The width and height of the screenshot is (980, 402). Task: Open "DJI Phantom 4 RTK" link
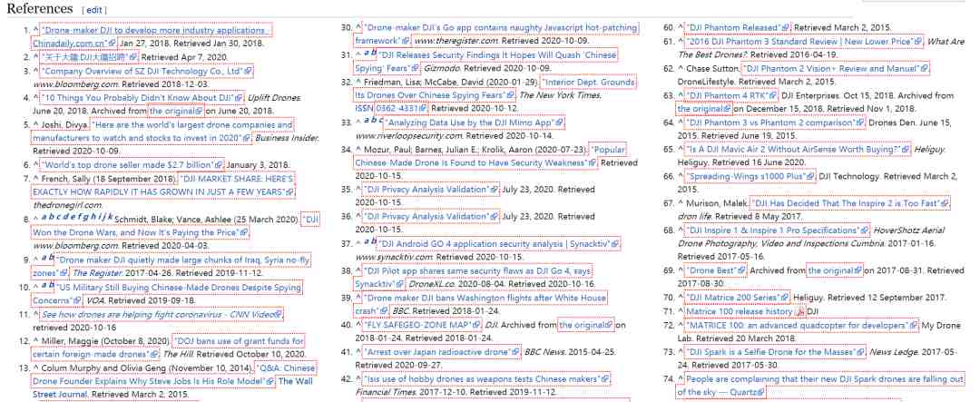point(731,95)
